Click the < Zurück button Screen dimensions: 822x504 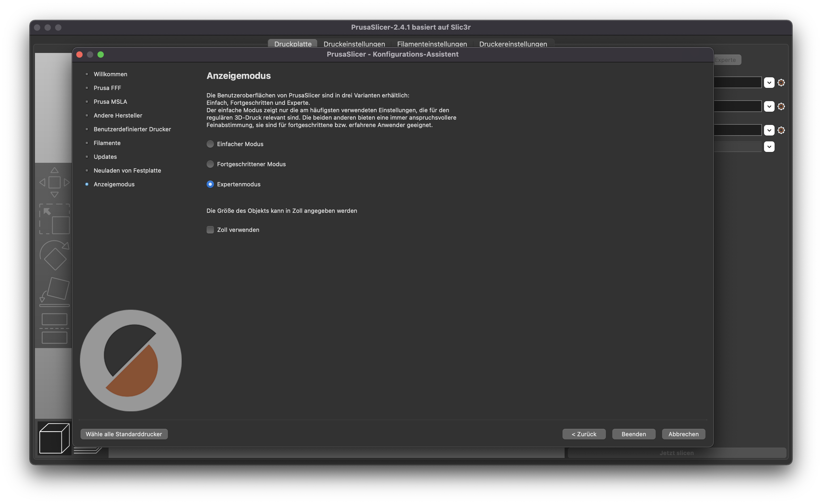tap(584, 434)
